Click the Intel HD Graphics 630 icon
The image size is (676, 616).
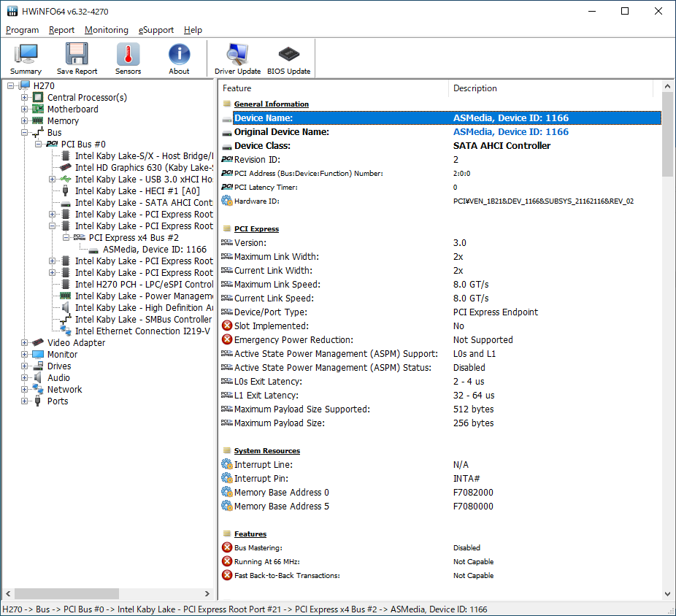coord(66,167)
